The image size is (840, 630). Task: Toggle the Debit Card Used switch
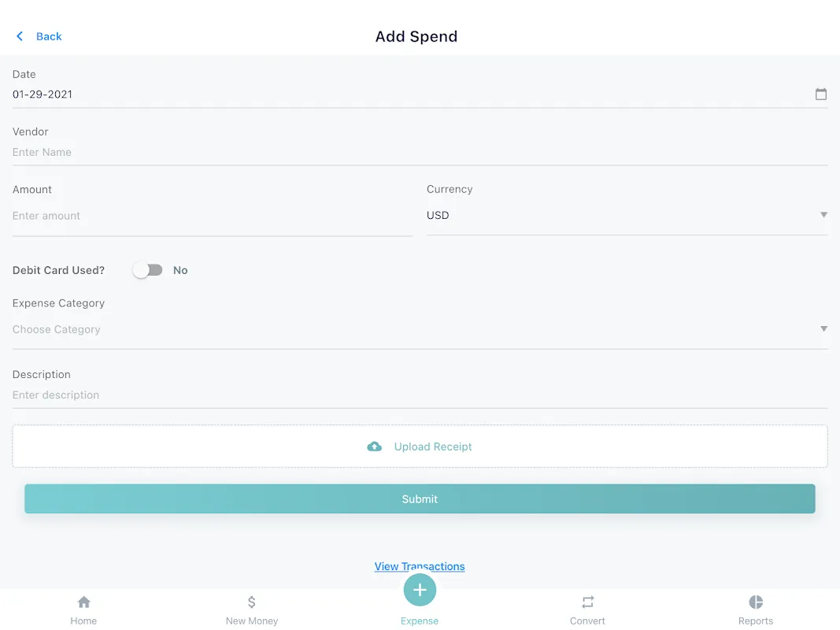click(148, 270)
